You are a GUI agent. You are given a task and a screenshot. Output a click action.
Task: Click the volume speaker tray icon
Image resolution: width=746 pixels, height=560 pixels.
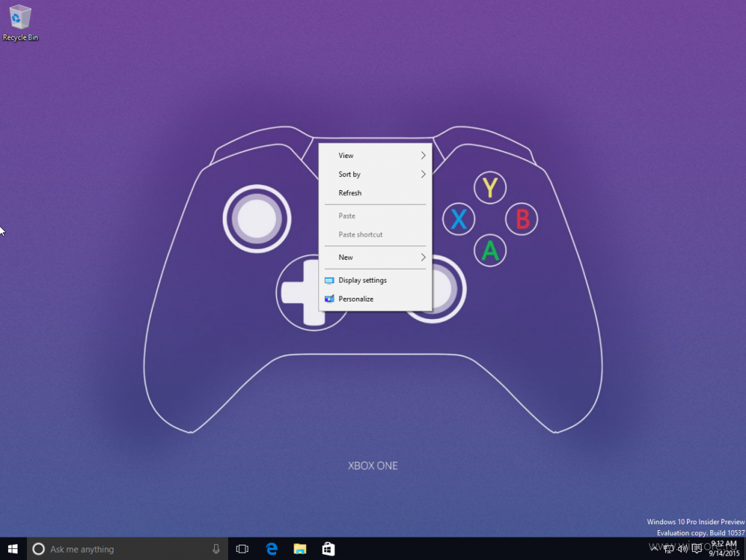683,549
